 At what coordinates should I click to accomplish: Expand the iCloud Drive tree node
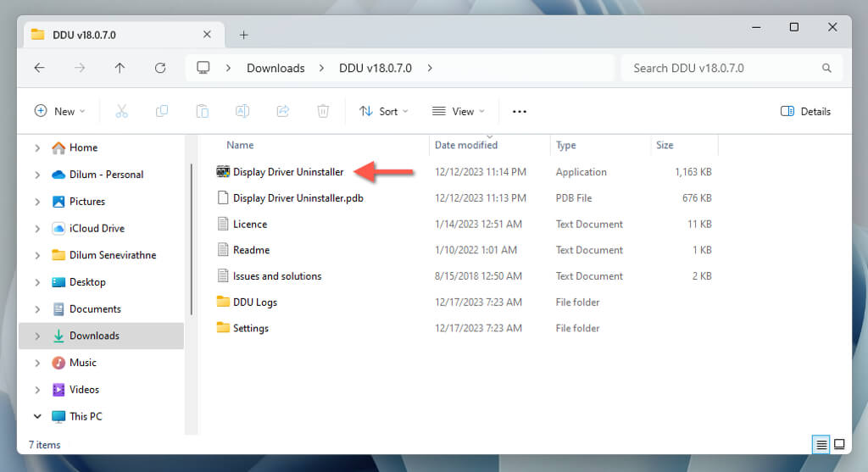(37, 228)
